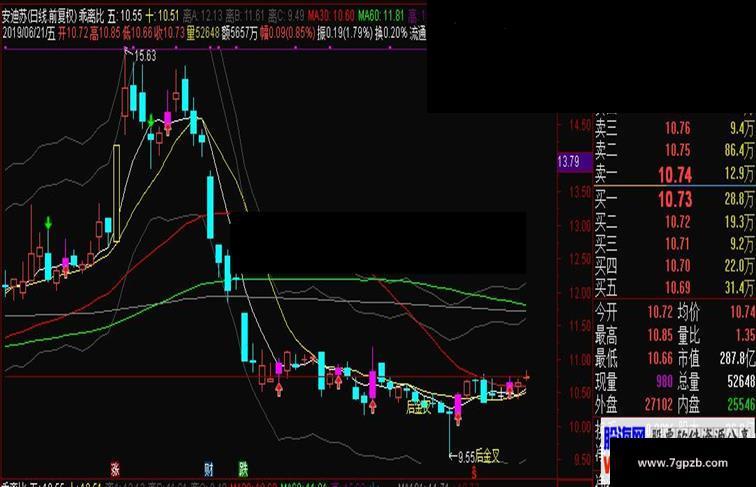Click the 2019/06/21/五 date in the header
The width and height of the screenshot is (756, 487).
pos(29,33)
